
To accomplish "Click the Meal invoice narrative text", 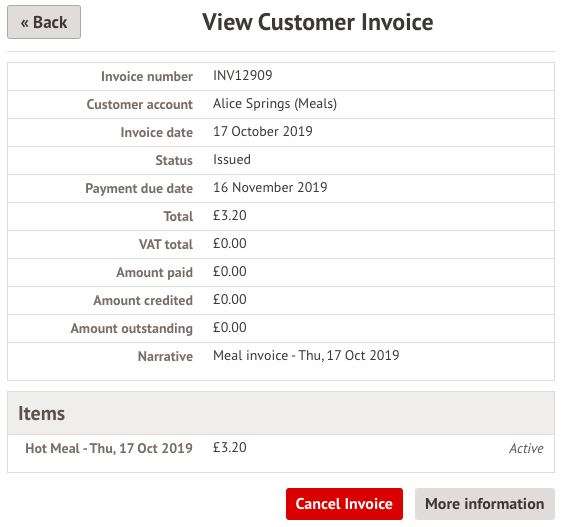I will point(306,355).
